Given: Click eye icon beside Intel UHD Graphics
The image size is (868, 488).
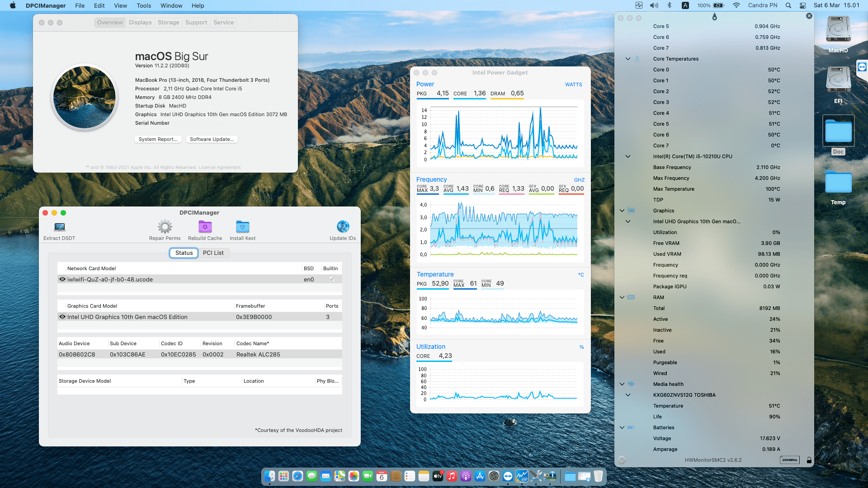Looking at the screenshot, I should coord(62,317).
